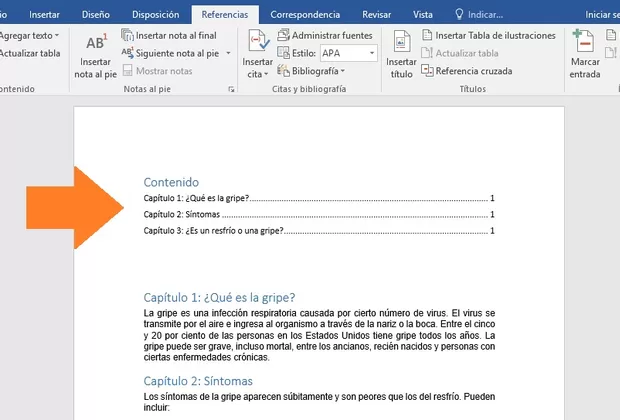Click the Indicar lightbulb icon

[x=459, y=15]
